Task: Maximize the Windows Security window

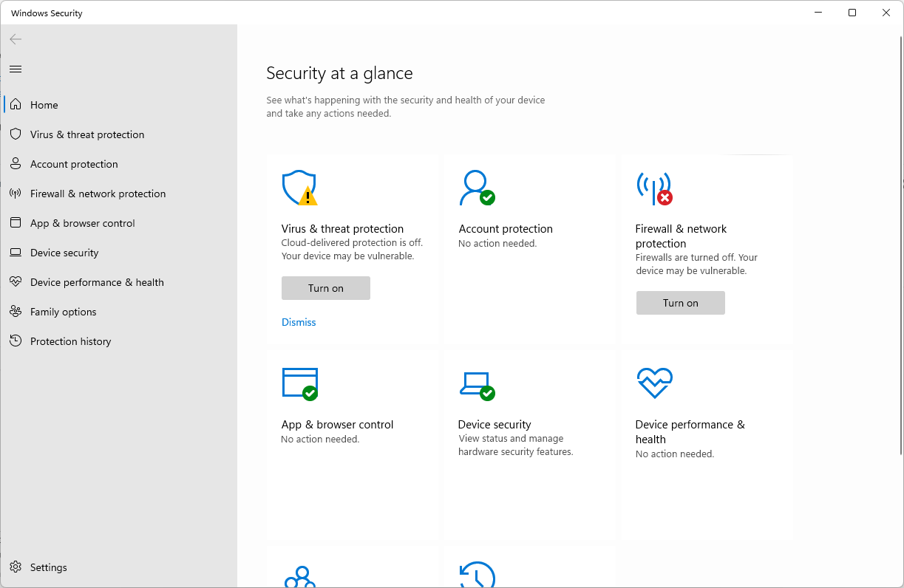Action: (x=852, y=13)
